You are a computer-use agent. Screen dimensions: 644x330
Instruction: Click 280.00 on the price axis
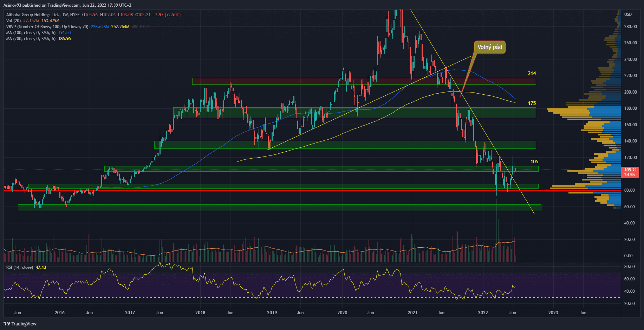click(630, 27)
